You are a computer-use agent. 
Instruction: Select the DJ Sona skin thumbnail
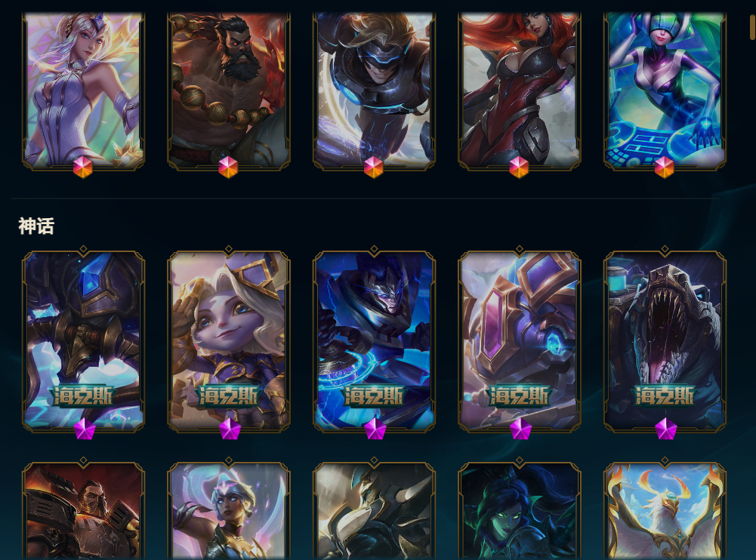(665, 91)
